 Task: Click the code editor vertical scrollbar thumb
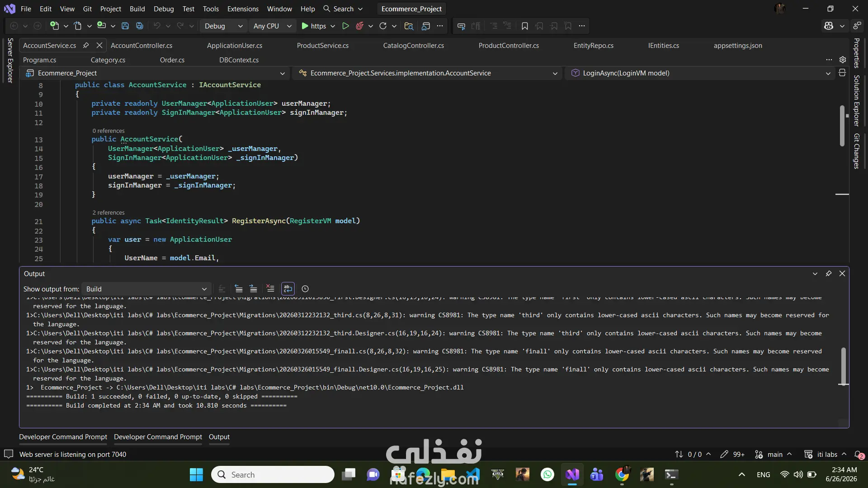(x=842, y=126)
